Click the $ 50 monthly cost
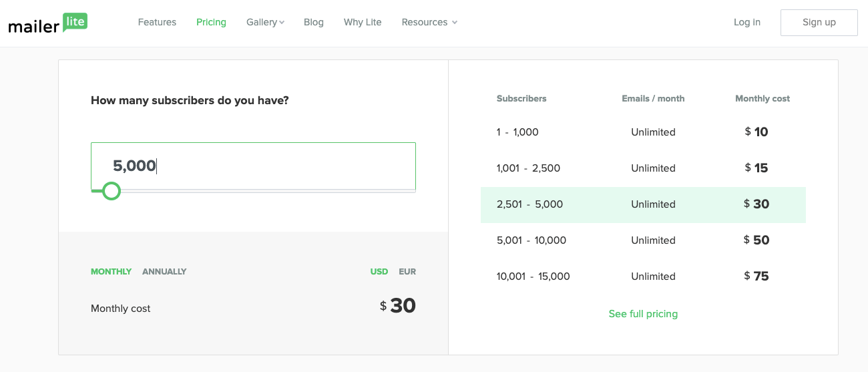Screen dimensions: 868x372 pyautogui.click(x=756, y=240)
